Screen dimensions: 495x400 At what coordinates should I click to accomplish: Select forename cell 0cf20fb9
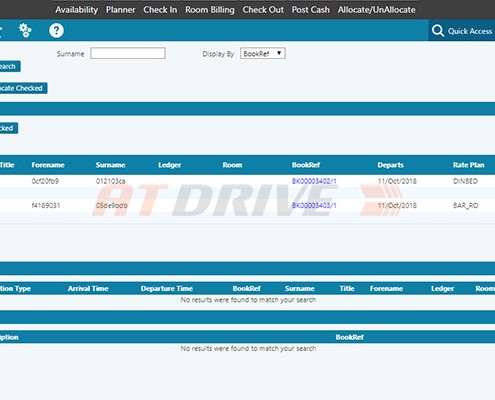[45, 181]
